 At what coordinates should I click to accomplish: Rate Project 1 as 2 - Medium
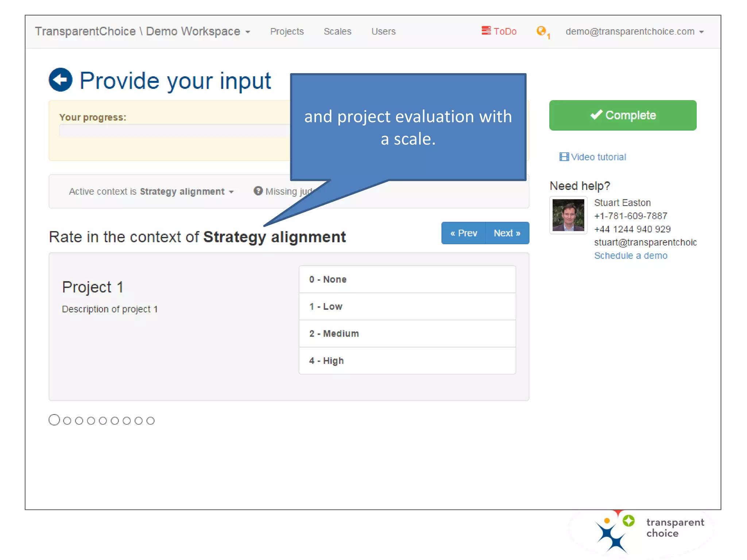[407, 334]
